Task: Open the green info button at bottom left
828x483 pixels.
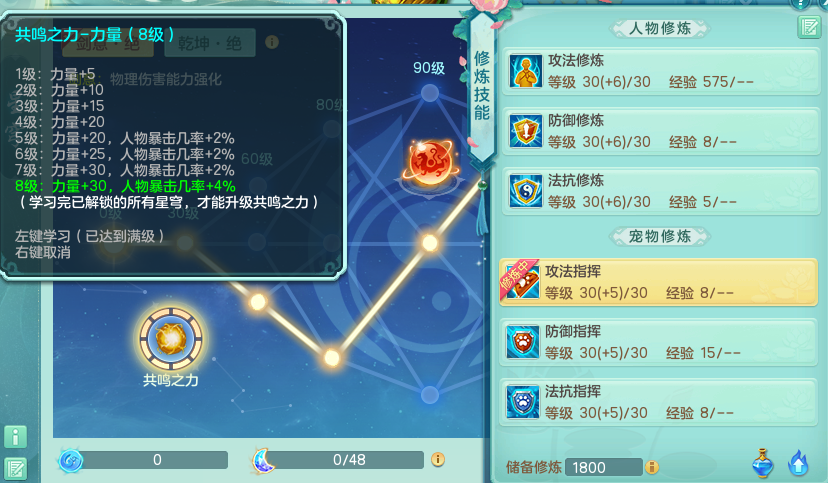Action: click(x=15, y=437)
